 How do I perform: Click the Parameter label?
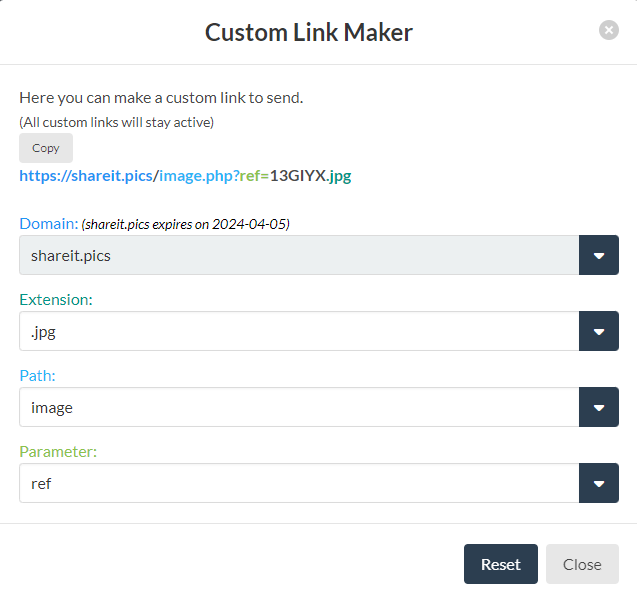[58, 452]
